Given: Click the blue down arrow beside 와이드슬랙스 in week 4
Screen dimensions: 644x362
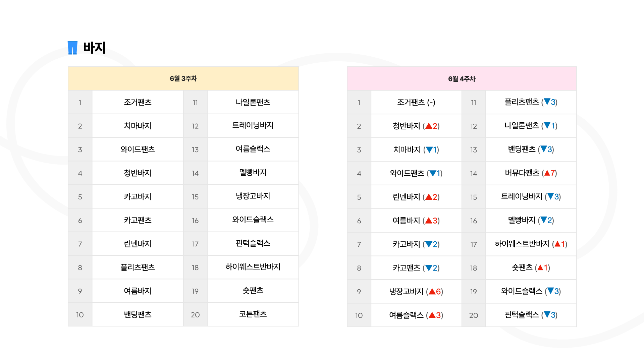Looking at the screenshot, I should pyautogui.click(x=550, y=291).
